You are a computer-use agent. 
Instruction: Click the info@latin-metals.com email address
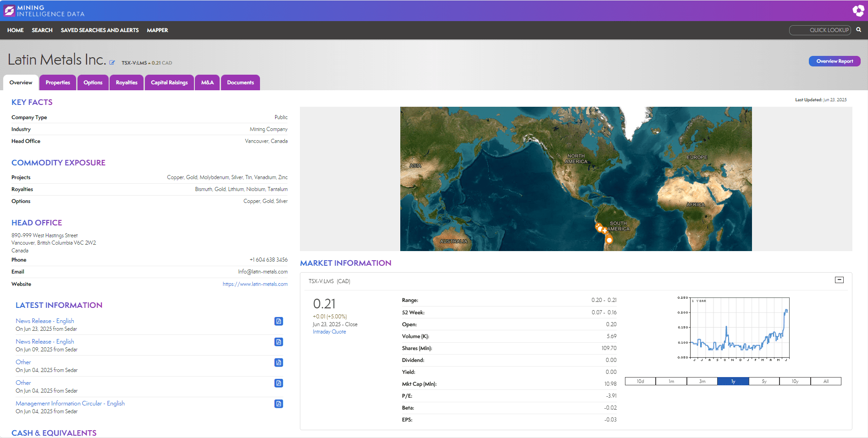pos(263,272)
